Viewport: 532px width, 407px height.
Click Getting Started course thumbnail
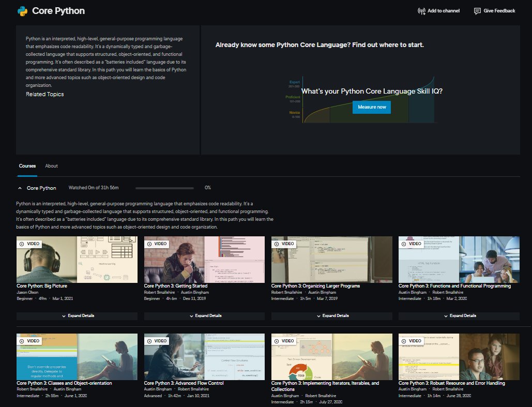click(x=204, y=259)
